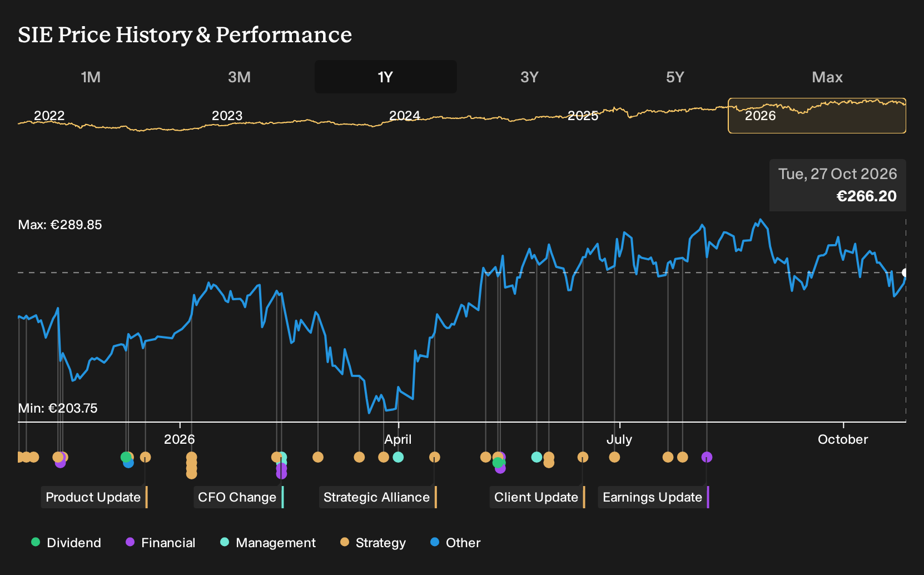
Task: Select the teal Management dot beside April
Action: coord(398,457)
